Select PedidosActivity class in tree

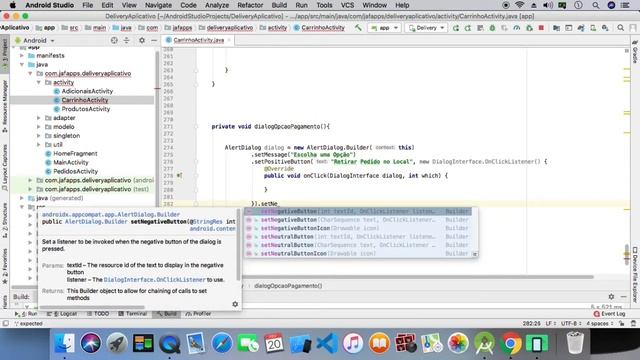tap(76, 171)
